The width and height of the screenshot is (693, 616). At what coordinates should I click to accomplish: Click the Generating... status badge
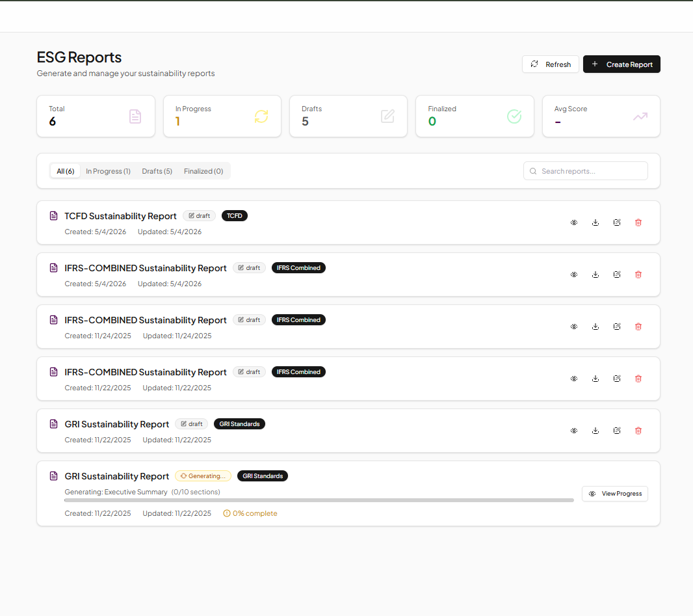click(x=203, y=475)
